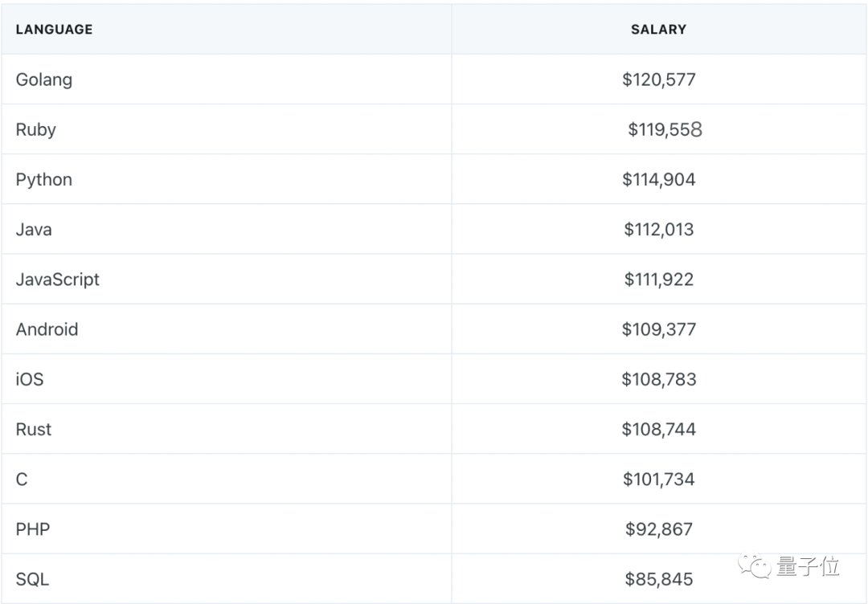Image resolution: width=868 pixels, height=604 pixels.
Task: Click the LANGUAGE column header
Action: click(55, 29)
